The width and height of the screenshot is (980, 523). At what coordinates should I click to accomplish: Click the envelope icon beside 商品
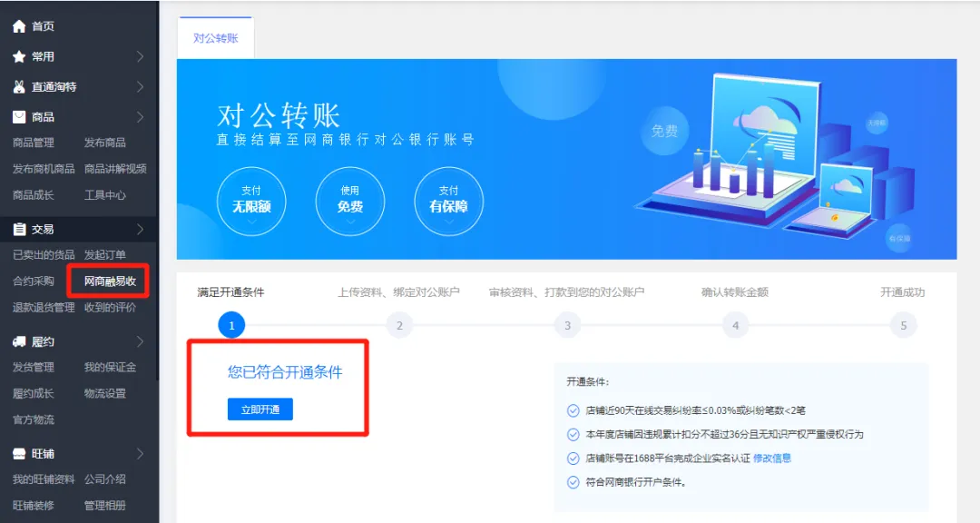click(19, 117)
